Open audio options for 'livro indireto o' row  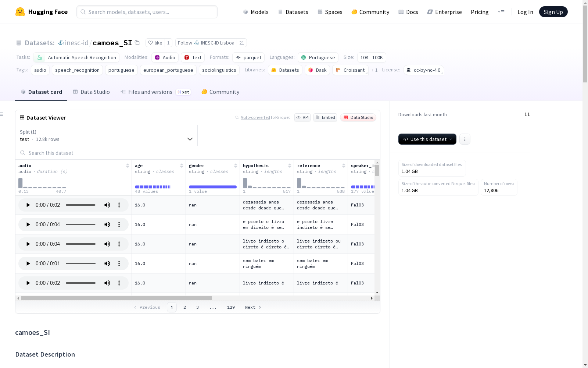(x=119, y=244)
